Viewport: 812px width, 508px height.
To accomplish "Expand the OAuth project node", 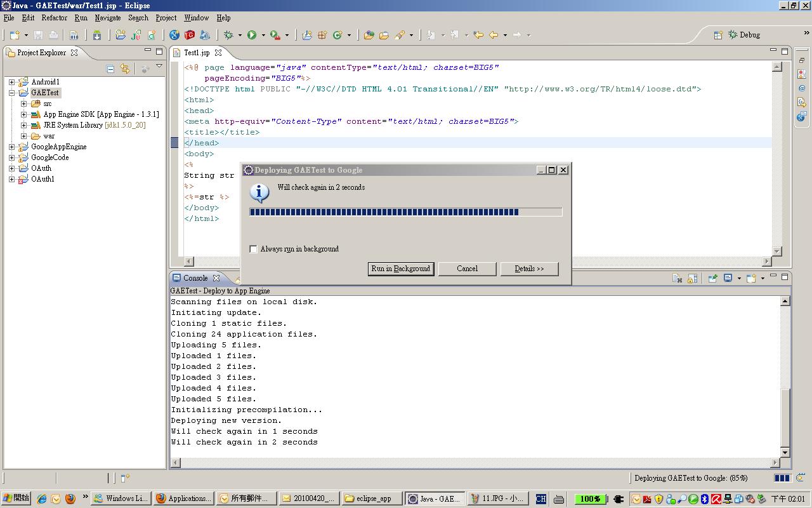I will (11, 168).
